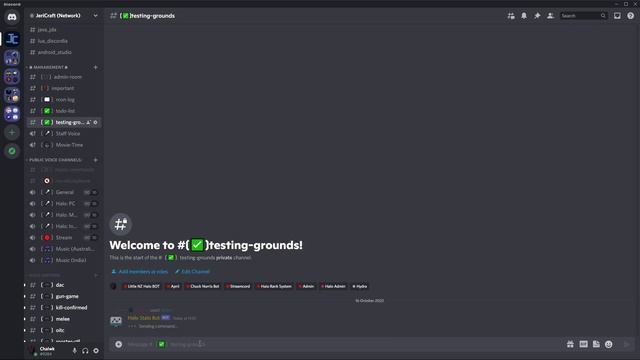640x360 pixels.
Task: Create channel in Public Voice Channels category
Action: (96, 160)
